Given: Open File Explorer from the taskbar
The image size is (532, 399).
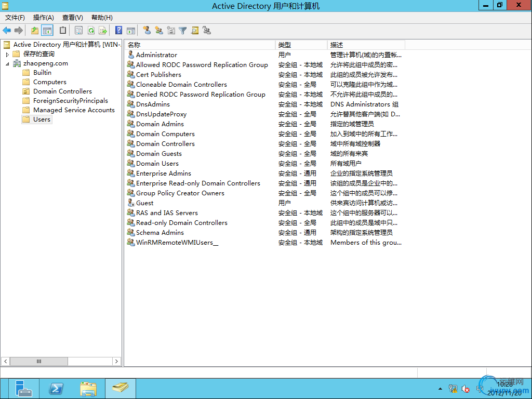Looking at the screenshot, I should tap(88, 389).
